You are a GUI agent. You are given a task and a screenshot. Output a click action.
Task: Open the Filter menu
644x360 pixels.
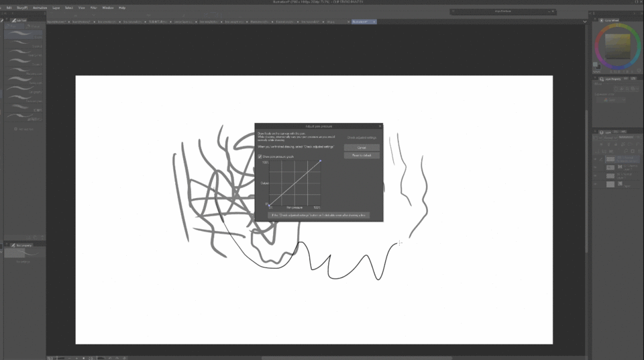coord(94,8)
